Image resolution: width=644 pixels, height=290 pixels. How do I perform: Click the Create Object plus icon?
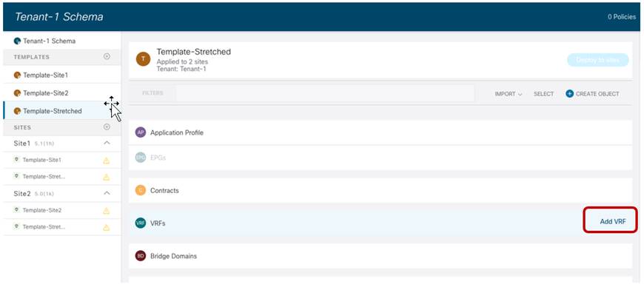(x=569, y=94)
